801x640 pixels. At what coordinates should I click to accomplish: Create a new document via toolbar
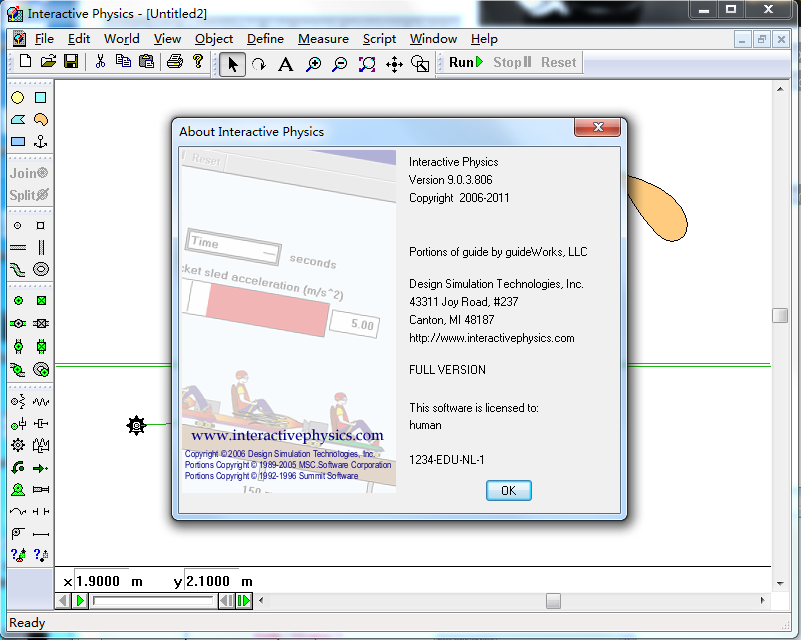pos(25,62)
